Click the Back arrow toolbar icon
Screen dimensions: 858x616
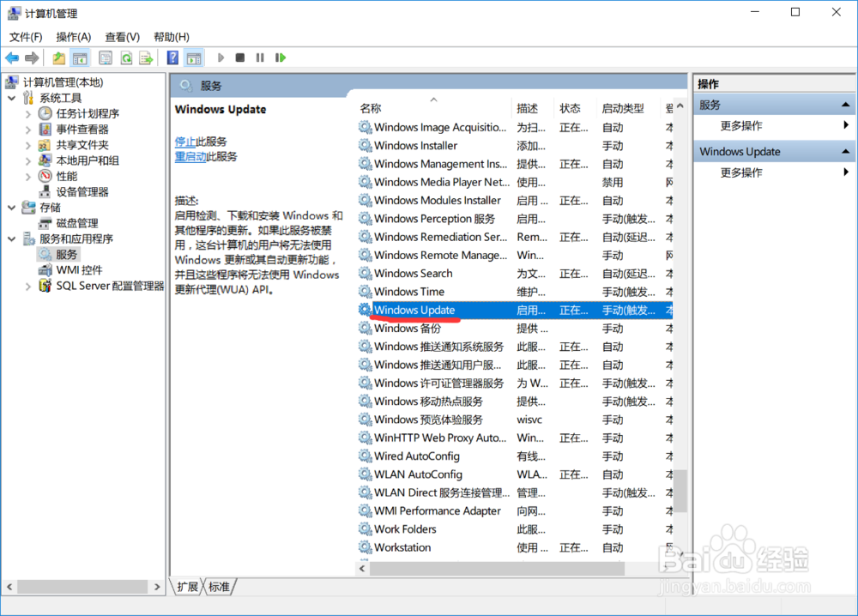[12, 57]
